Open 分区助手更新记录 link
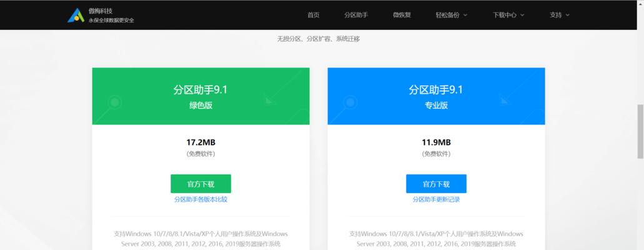The height and width of the screenshot is (250, 644). [x=436, y=199]
